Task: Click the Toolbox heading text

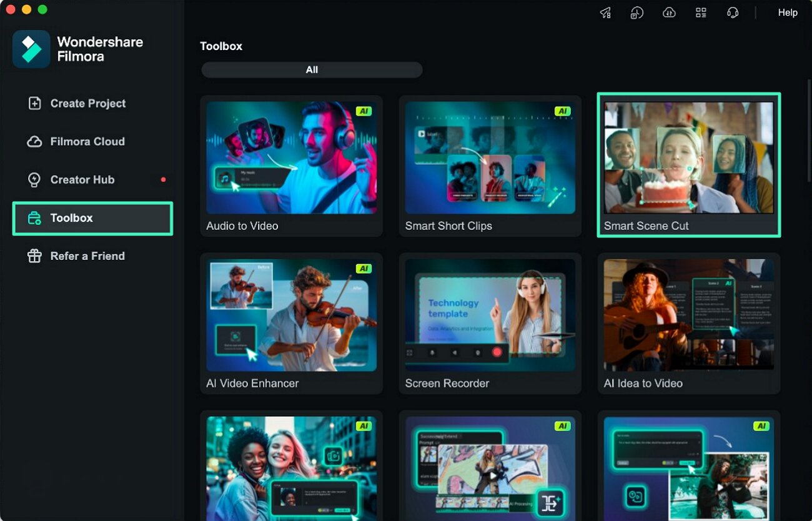Action: click(221, 46)
